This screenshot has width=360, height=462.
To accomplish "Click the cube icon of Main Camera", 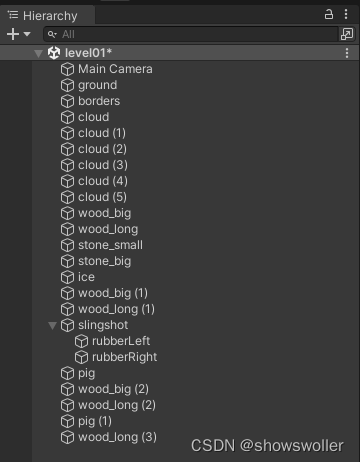I will [67, 69].
